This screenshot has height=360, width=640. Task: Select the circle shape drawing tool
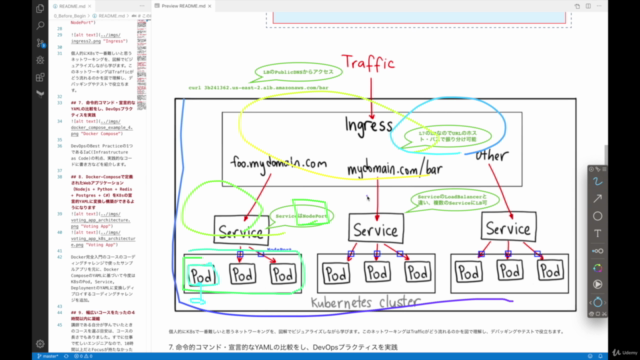pyautogui.click(x=598, y=216)
